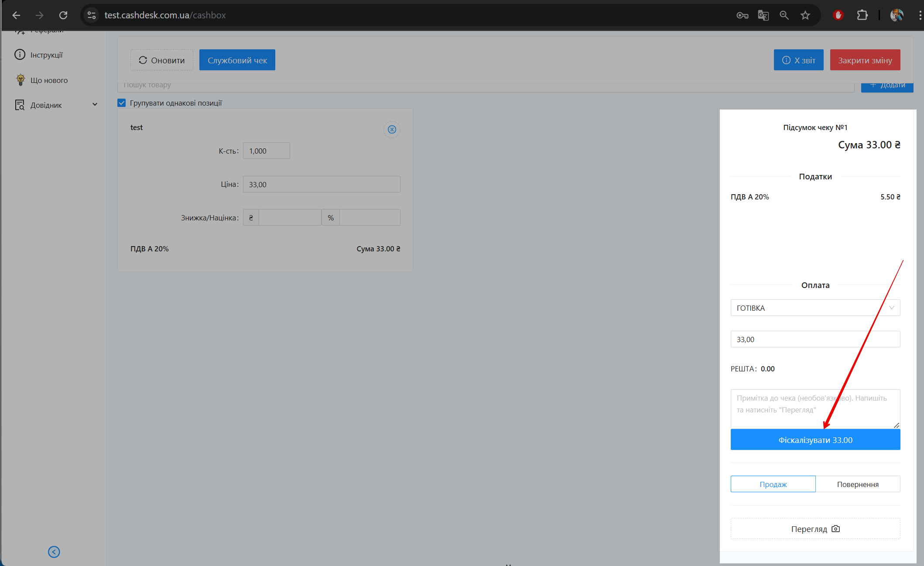Open browser extensions puzzle icon

point(862,15)
